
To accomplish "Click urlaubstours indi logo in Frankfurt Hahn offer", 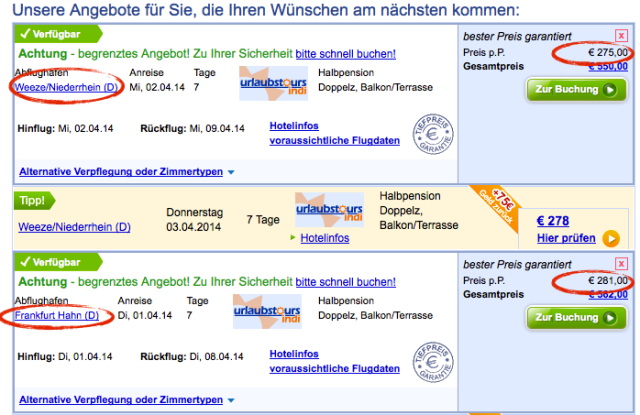I will 267,311.
